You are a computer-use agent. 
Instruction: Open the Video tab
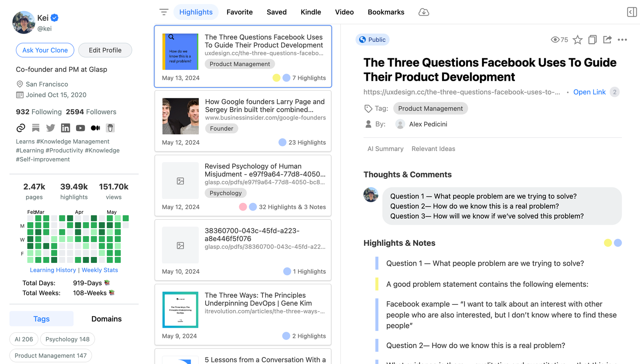pos(344,12)
